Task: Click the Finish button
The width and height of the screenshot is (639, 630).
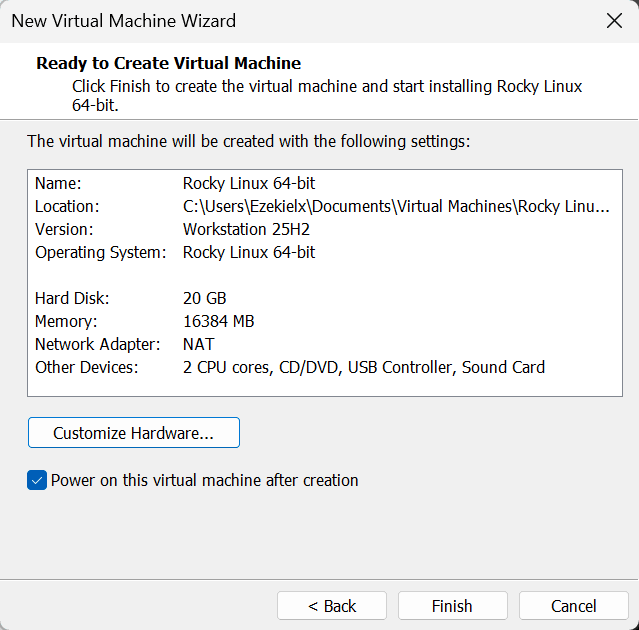Action: pyautogui.click(x=452, y=606)
